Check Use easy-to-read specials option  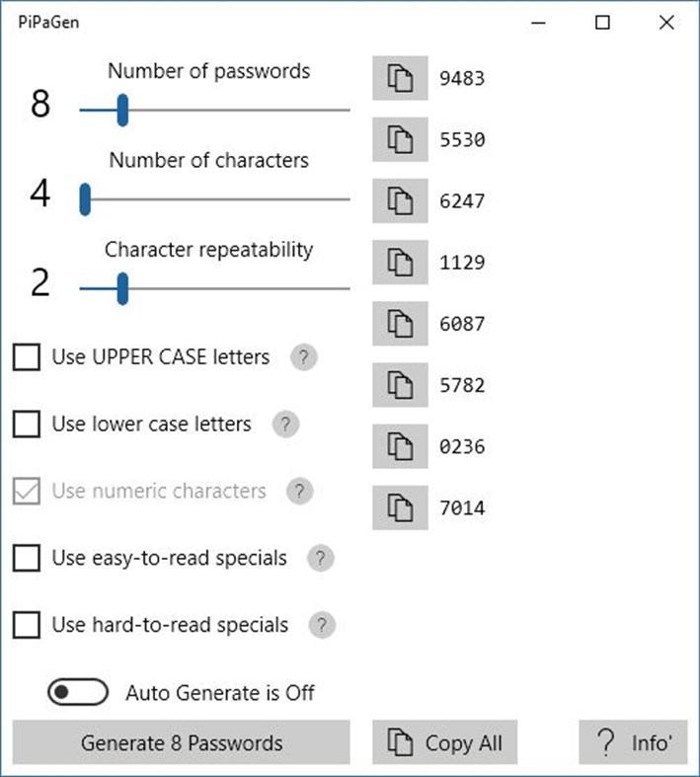click(x=27, y=559)
